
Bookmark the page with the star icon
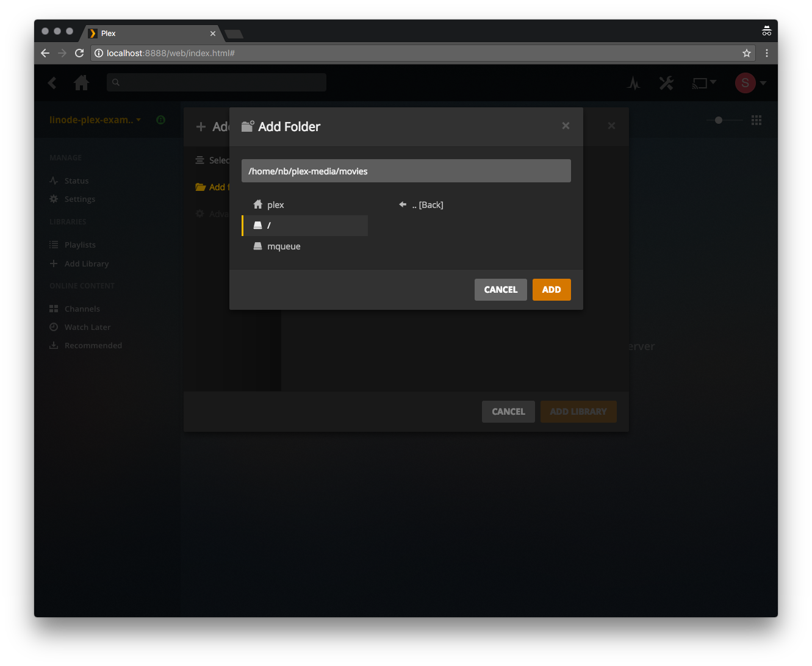tap(746, 53)
